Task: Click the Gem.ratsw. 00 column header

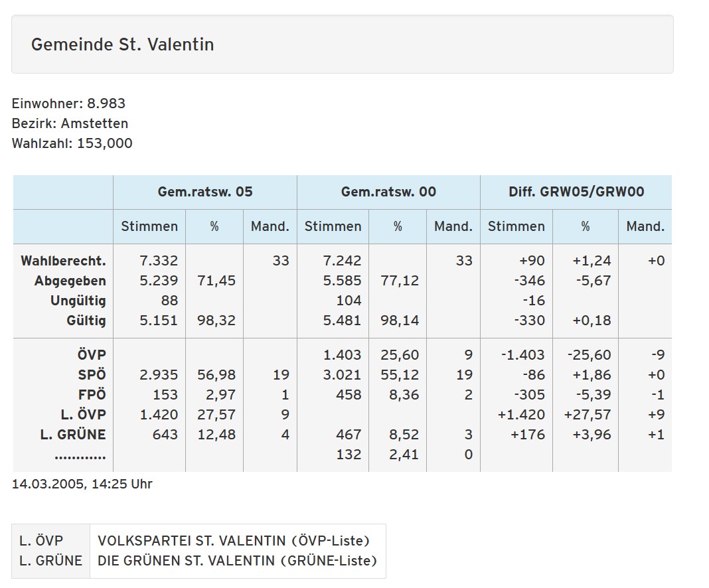Action: pos(388,192)
